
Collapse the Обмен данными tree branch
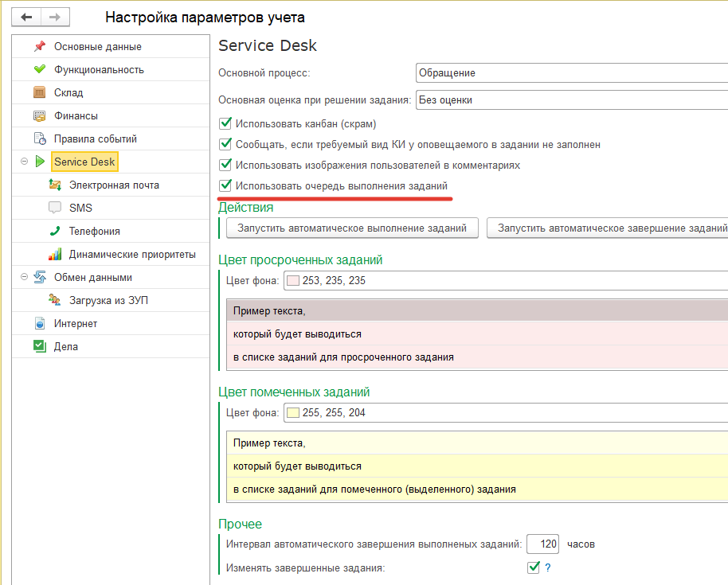pos(24,278)
